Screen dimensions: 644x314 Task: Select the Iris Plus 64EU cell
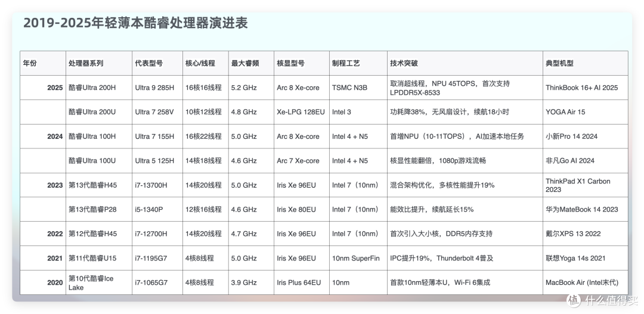(x=302, y=282)
